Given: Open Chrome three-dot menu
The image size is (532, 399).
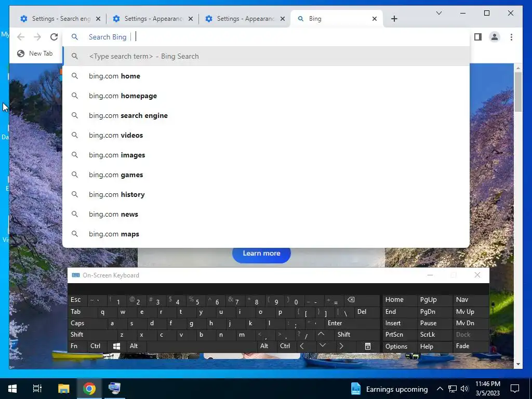Looking at the screenshot, I should pos(511,37).
